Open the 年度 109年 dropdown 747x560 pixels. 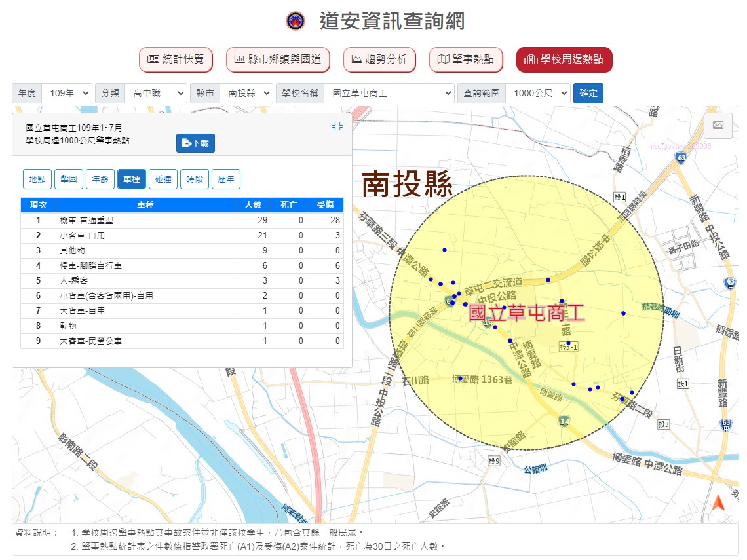(67, 93)
